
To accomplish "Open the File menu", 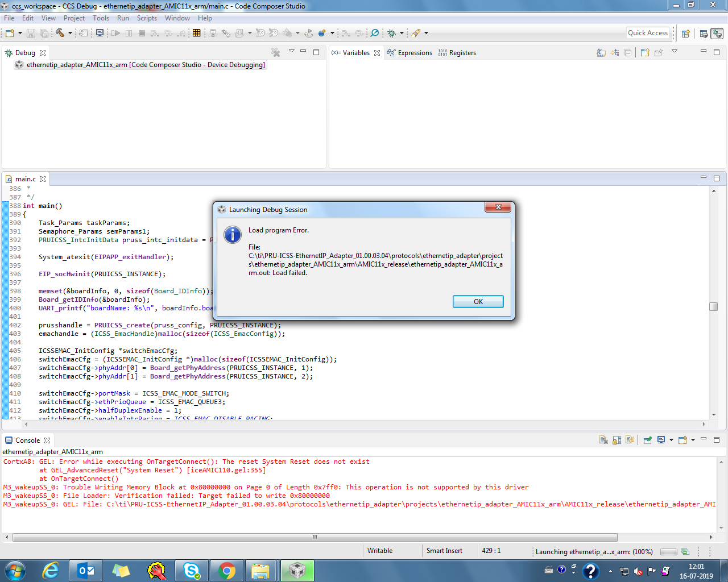I will tap(9, 18).
